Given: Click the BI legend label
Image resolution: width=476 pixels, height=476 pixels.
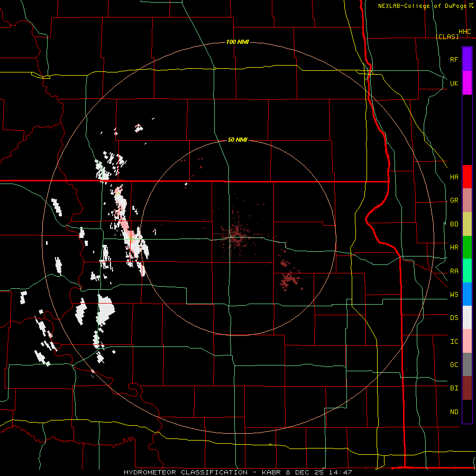Looking at the screenshot, I should point(454,388).
